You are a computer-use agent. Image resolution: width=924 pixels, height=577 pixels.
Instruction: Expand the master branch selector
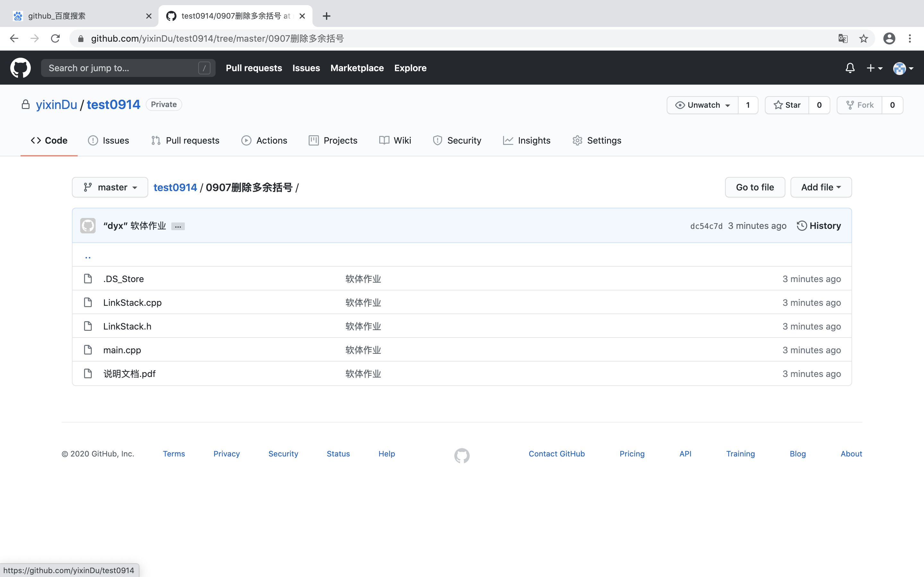click(x=110, y=187)
